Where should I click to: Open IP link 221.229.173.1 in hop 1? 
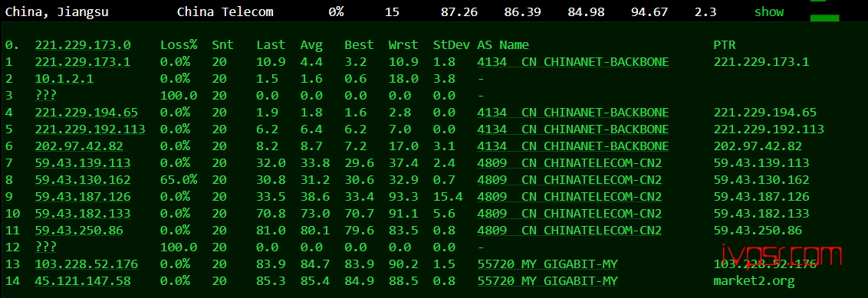pos(83,62)
